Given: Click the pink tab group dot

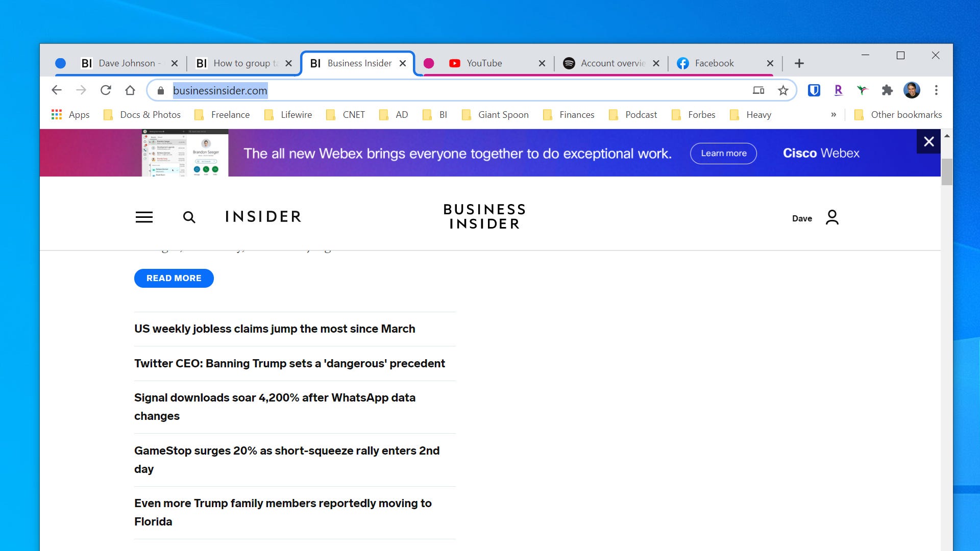Looking at the screenshot, I should 429,63.
